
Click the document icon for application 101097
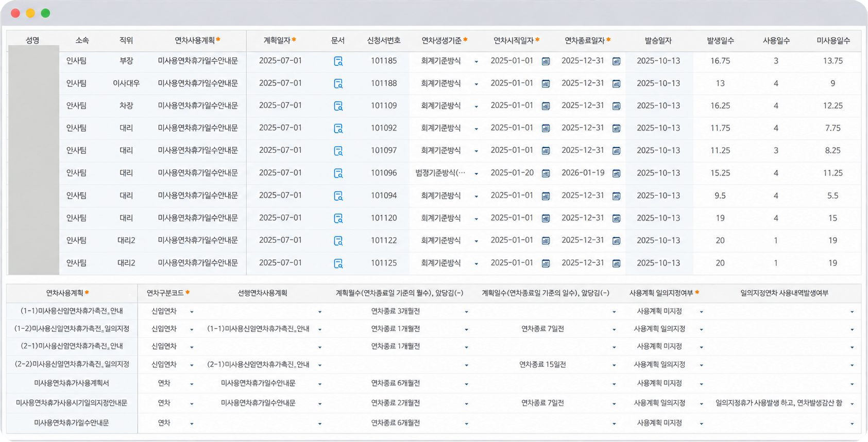(338, 151)
